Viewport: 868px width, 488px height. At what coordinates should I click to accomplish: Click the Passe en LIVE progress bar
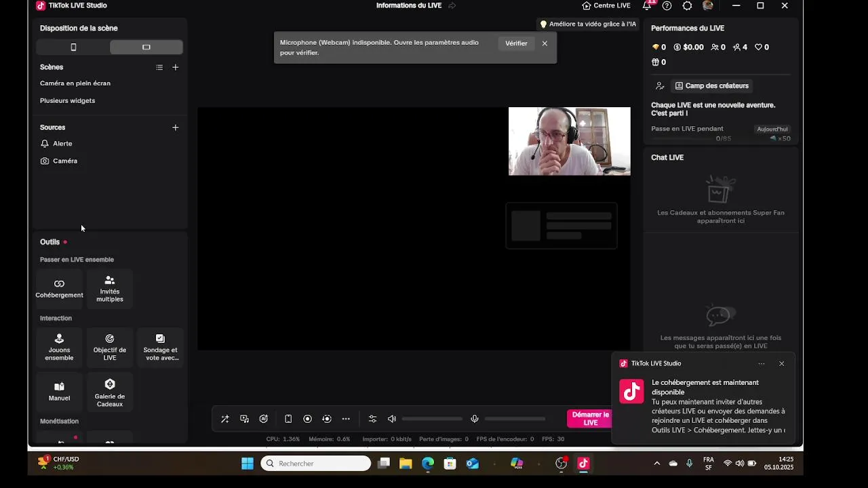[x=683, y=139]
